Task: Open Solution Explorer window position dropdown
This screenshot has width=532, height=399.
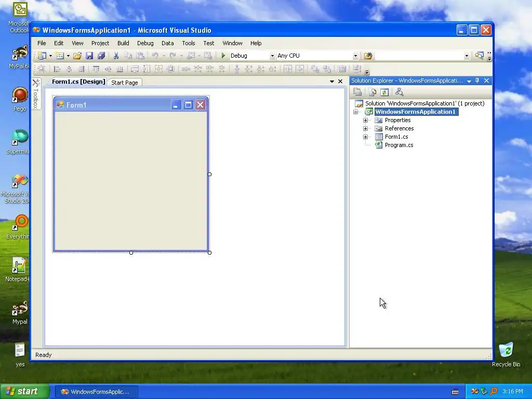Action: (x=469, y=81)
